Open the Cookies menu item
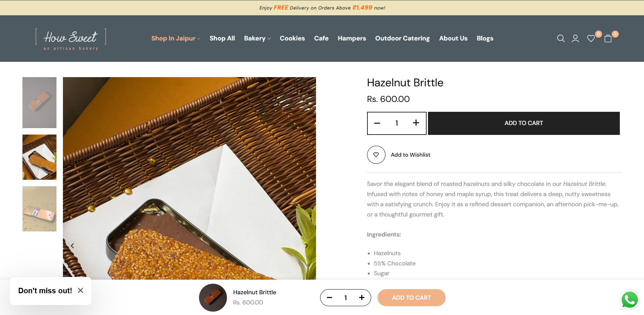This screenshot has width=644, height=315. coord(292,38)
